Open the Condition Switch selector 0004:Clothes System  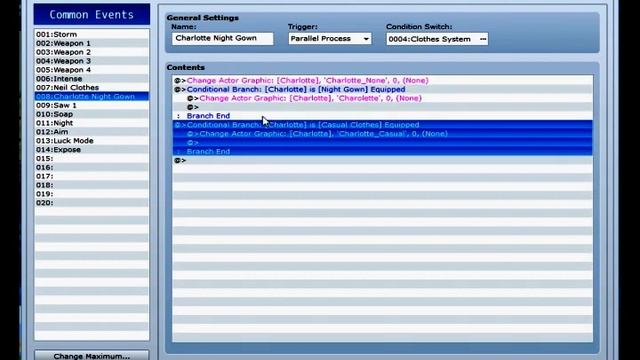[x=437, y=39]
